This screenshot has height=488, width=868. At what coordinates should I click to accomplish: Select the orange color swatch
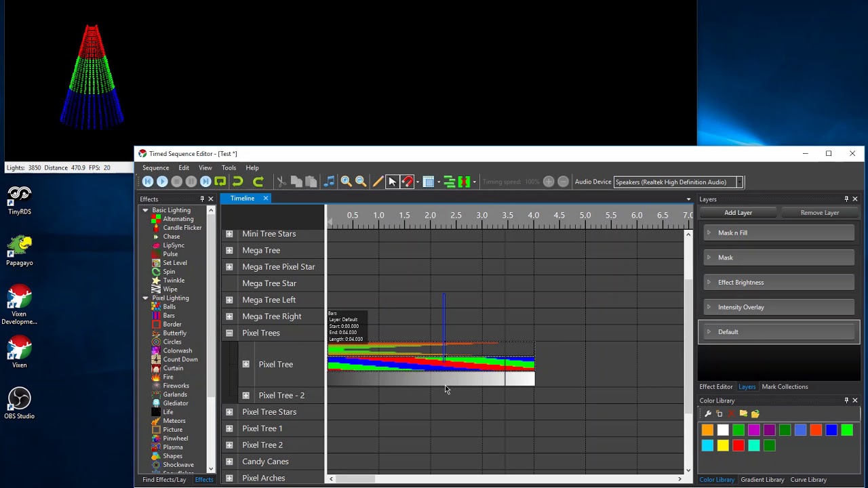pos(707,430)
